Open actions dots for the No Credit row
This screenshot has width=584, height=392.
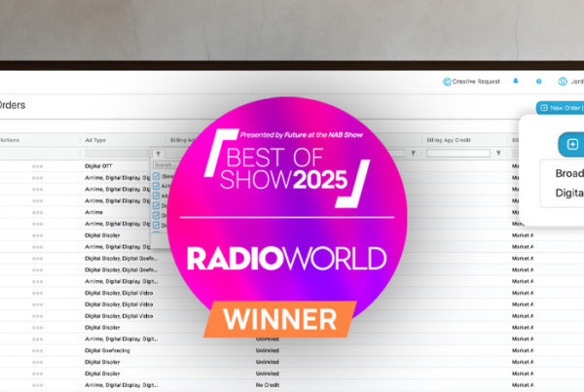click(x=38, y=385)
